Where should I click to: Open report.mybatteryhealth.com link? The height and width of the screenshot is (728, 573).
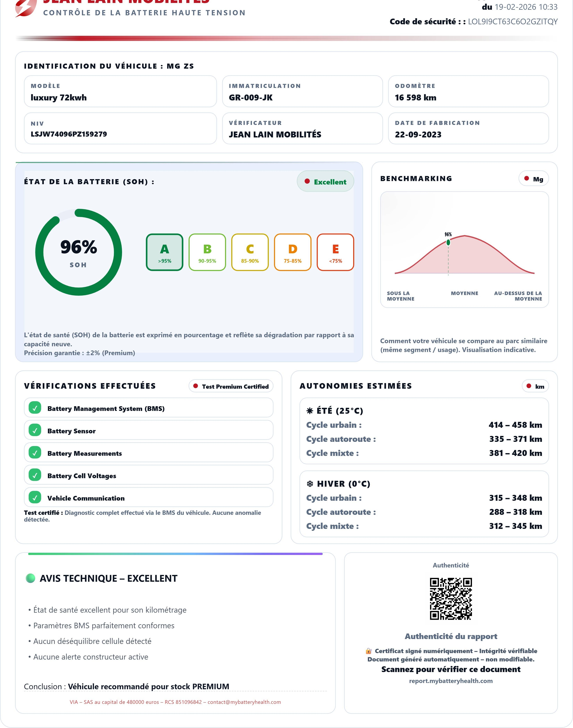(x=451, y=681)
